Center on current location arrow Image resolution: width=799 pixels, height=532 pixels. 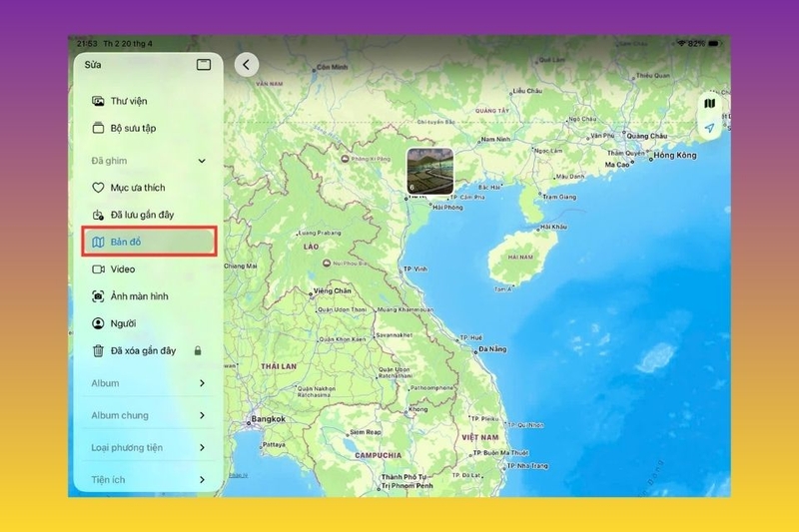pos(709,128)
